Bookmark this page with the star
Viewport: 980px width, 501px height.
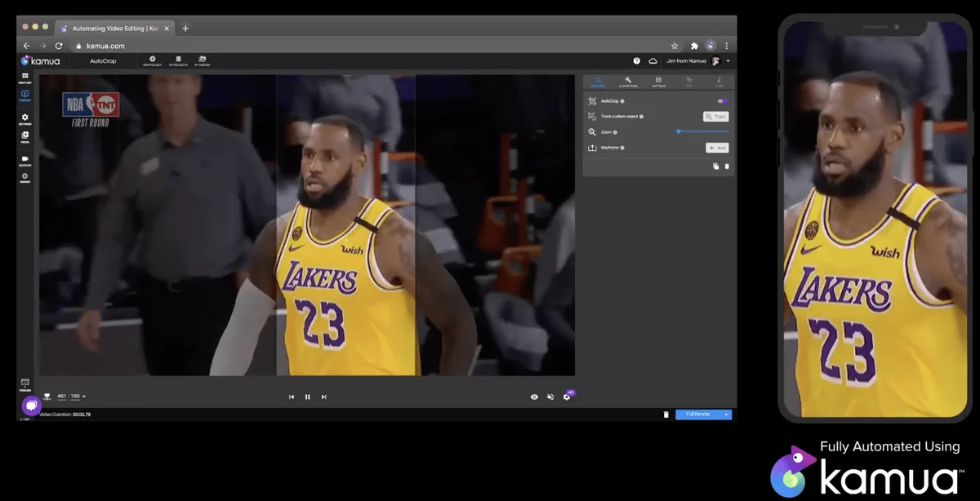pos(675,46)
